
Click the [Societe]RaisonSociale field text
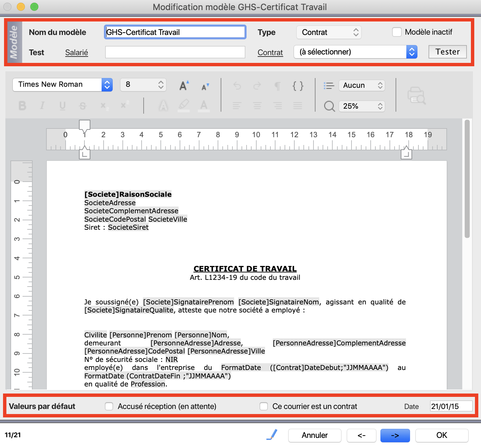[128, 194]
